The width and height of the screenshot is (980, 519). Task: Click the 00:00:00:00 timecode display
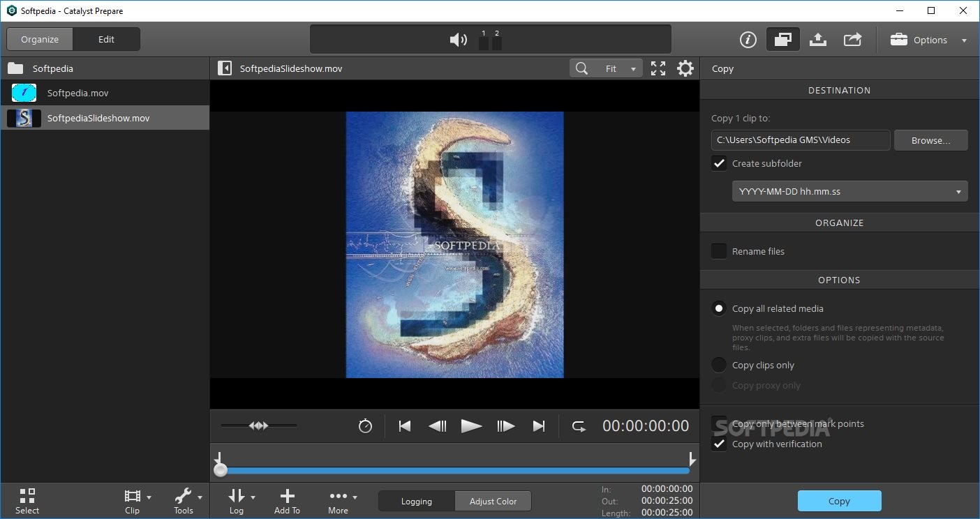point(646,426)
